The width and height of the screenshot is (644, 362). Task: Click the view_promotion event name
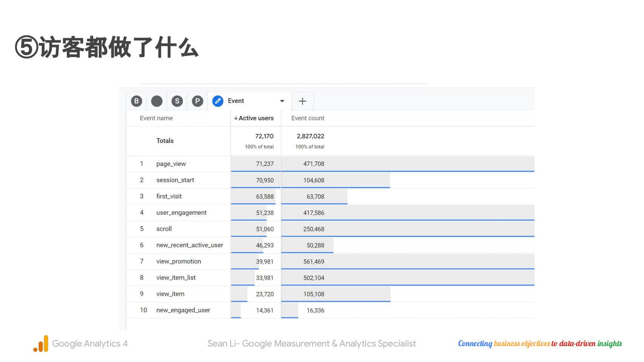click(x=179, y=261)
